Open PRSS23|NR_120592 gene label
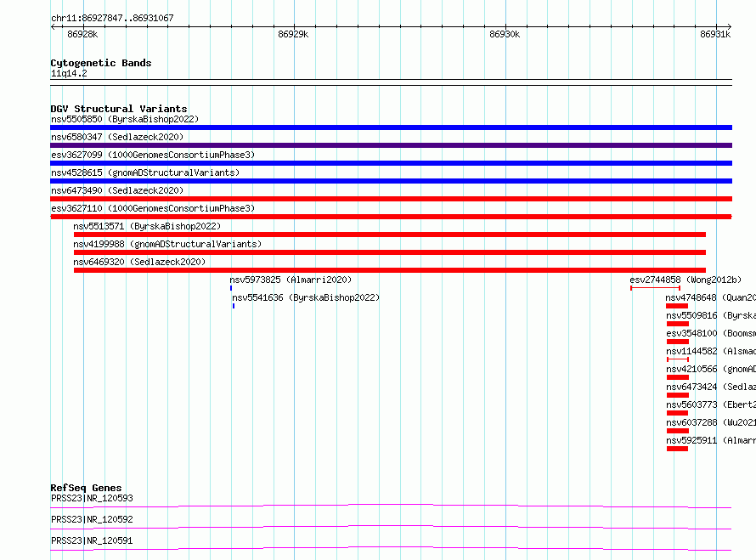This screenshot has width=756, height=560. click(x=92, y=519)
